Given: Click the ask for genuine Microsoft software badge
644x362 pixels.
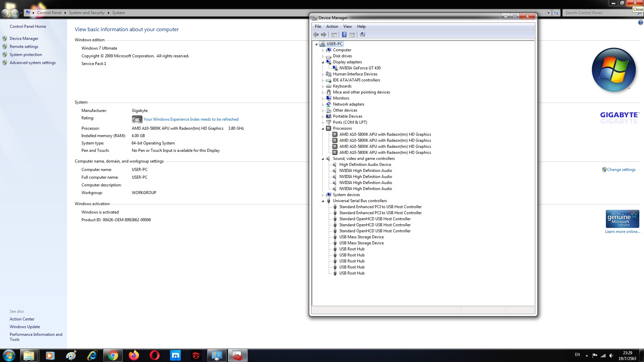Looking at the screenshot, I should click(x=622, y=219).
